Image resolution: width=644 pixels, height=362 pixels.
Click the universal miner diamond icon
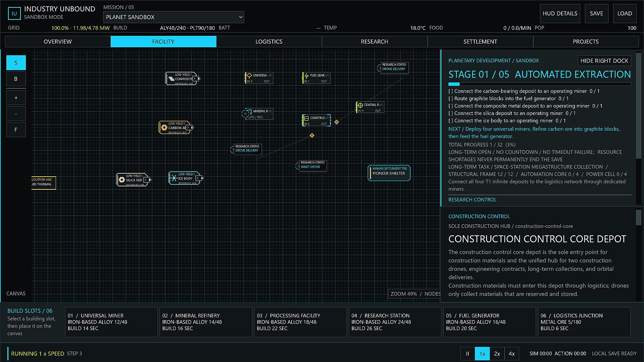(249, 75)
